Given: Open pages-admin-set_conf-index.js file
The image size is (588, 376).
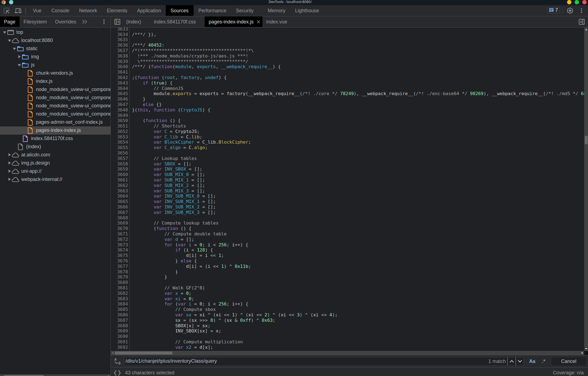Looking at the screenshot, I should pyautogui.click(x=69, y=122).
